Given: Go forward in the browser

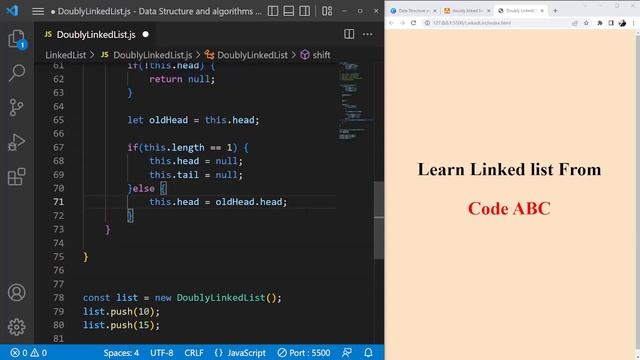Looking at the screenshot, I should 402,23.
